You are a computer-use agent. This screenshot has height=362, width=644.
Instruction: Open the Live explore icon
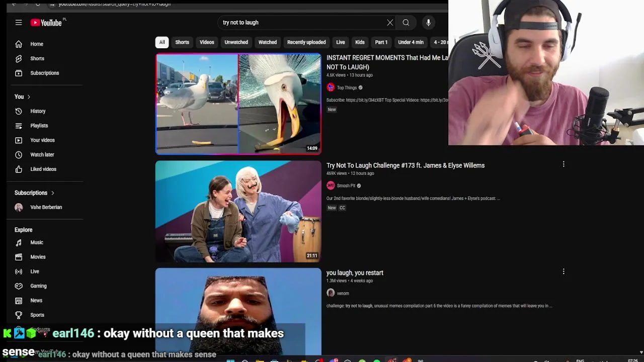click(x=19, y=271)
